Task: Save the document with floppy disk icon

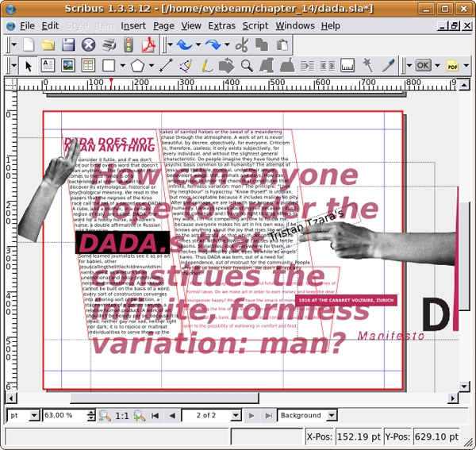Action: click(68, 45)
